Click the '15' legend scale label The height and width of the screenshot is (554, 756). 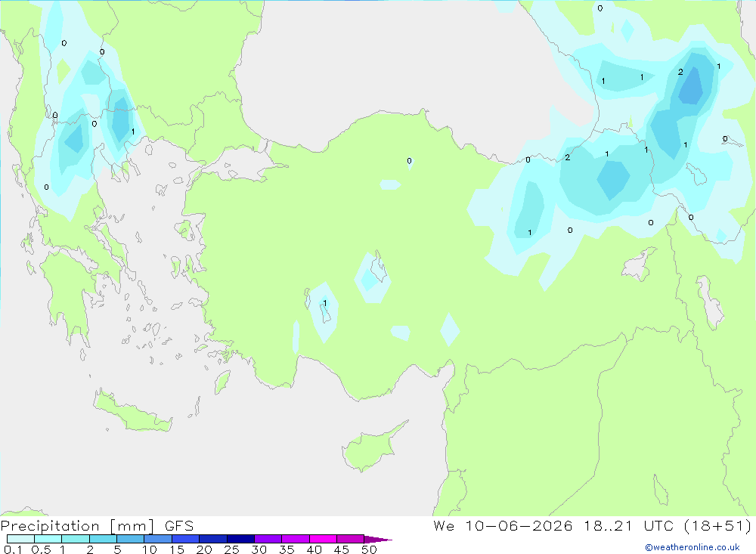coord(177,549)
